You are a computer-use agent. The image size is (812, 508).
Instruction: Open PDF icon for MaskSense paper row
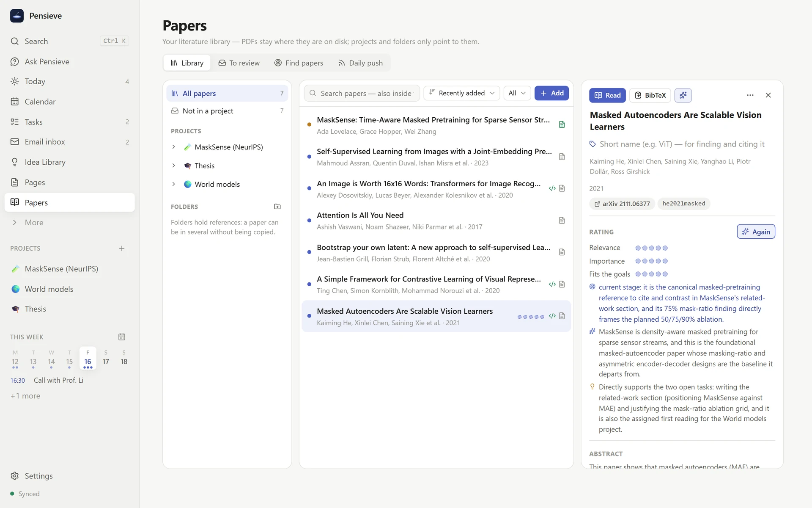pyautogui.click(x=562, y=124)
